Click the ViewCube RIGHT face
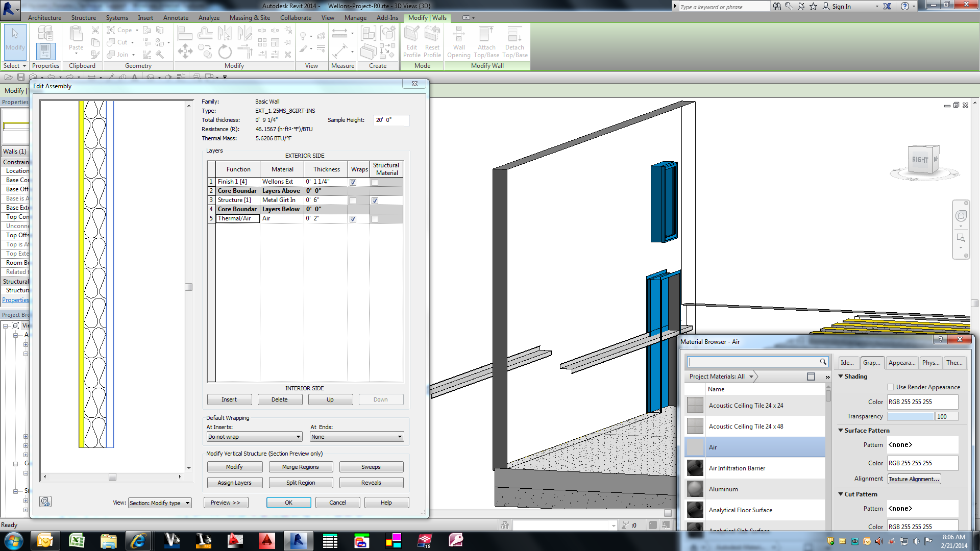Screen dimensions: 980x551 click(x=920, y=160)
